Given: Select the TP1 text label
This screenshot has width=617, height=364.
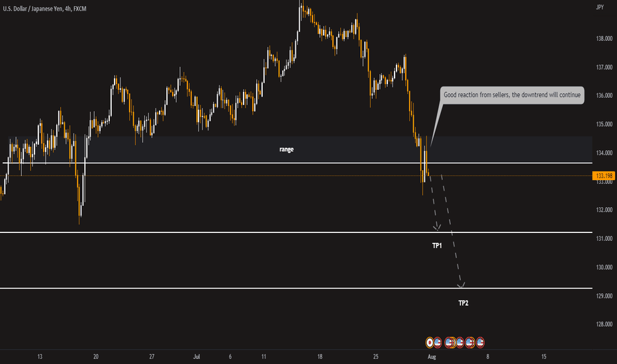Looking at the screenshot, I should pos(437,245).
